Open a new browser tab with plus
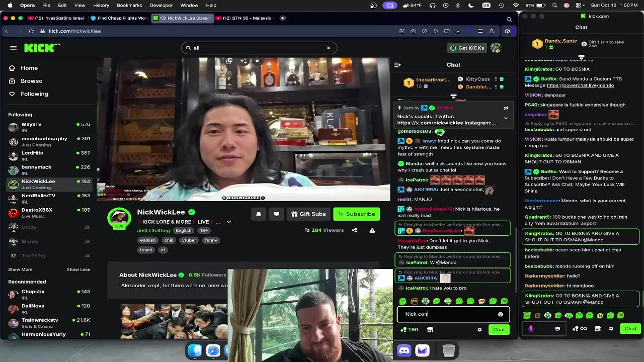The width and height of the screenshot is (644, 362). click(x=283, y=18)
